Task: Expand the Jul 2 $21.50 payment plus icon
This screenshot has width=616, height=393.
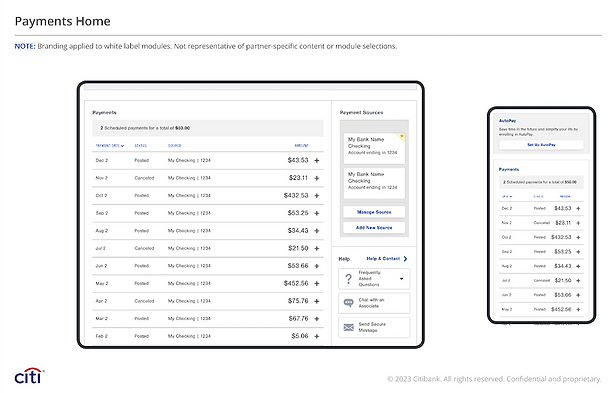Action: (317, 248)
